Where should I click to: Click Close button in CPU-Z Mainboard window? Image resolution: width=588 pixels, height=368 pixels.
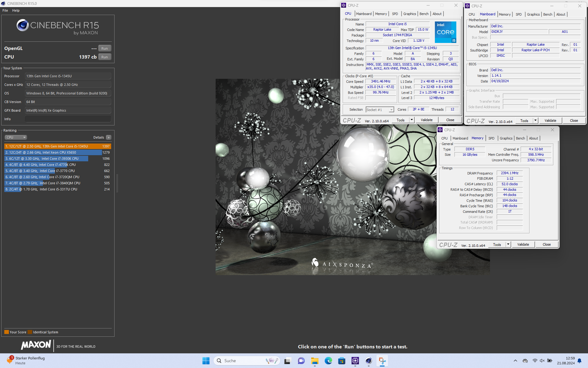point(574,121)
